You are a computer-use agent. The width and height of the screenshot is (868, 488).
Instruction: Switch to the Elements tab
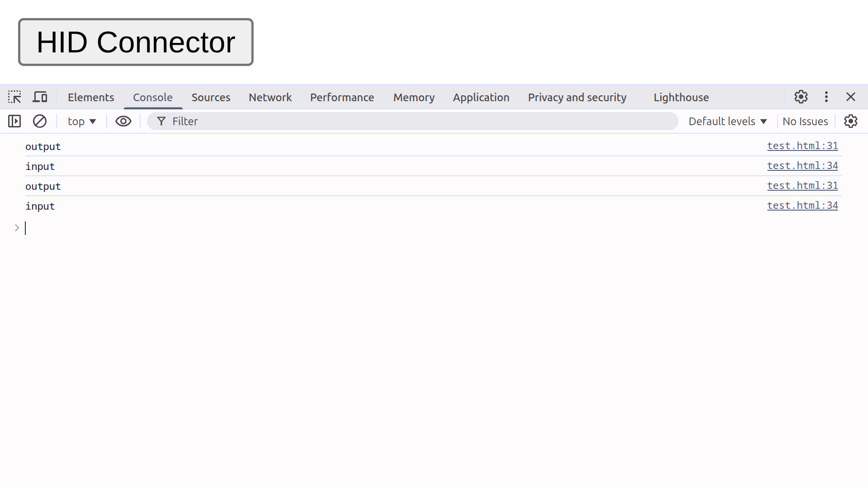click(91, 97)
